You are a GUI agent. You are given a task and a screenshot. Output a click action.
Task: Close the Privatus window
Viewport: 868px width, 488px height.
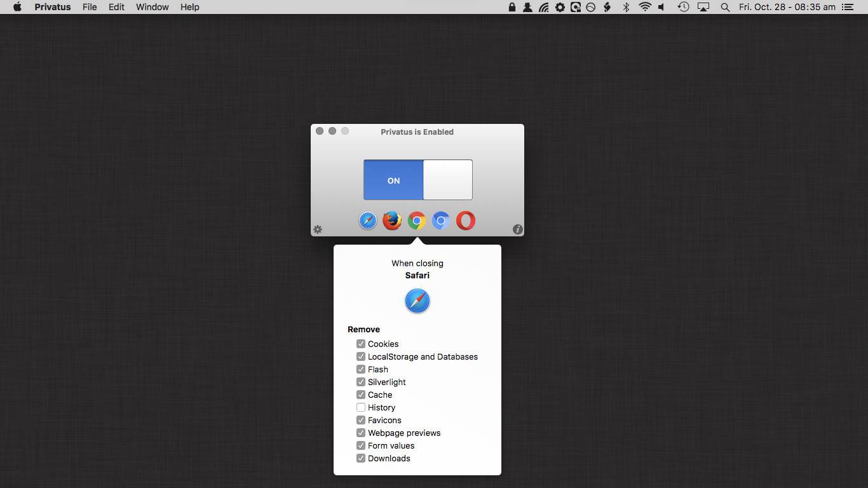click(x=320, y=131)
